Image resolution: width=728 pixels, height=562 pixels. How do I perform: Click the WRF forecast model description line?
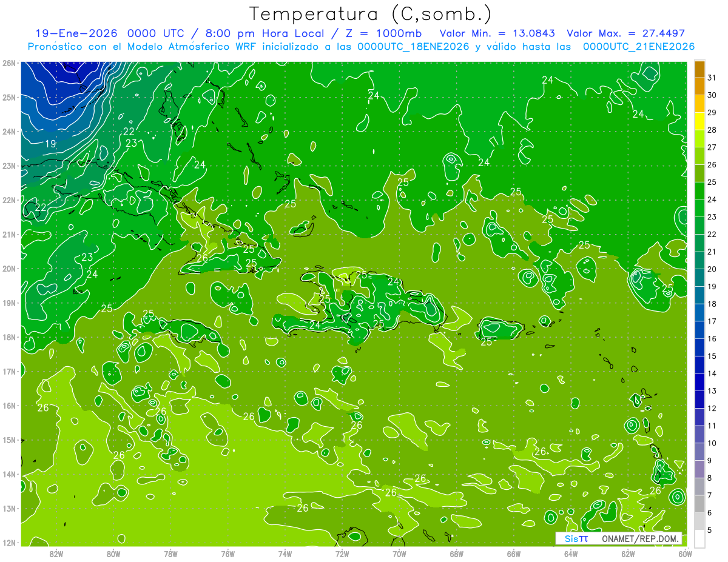(x=361, y=47)
